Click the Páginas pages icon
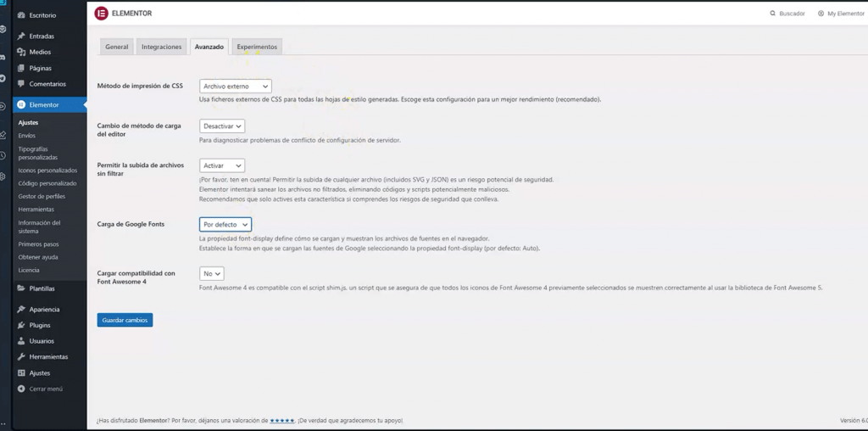Screen dimensions: 868x431 coord(21,68)
